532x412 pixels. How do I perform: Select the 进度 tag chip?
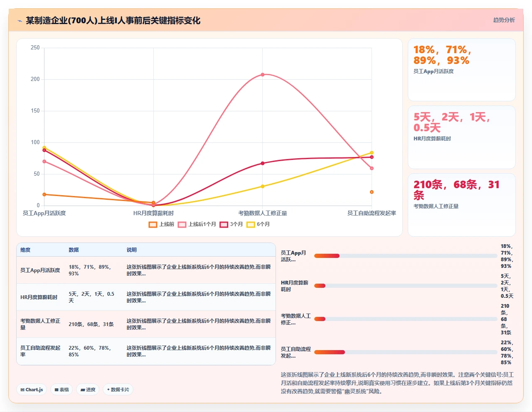pos(88,390)
